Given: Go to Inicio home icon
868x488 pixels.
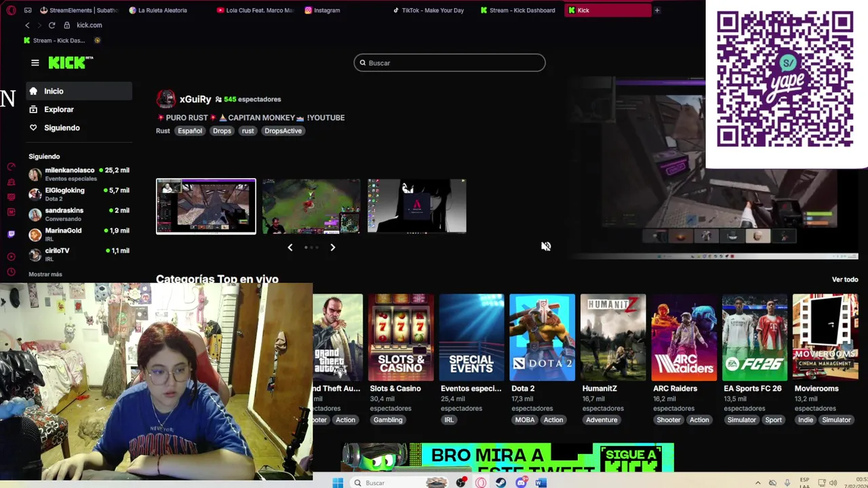Looking at the screenshot, I should click(33, 91).
